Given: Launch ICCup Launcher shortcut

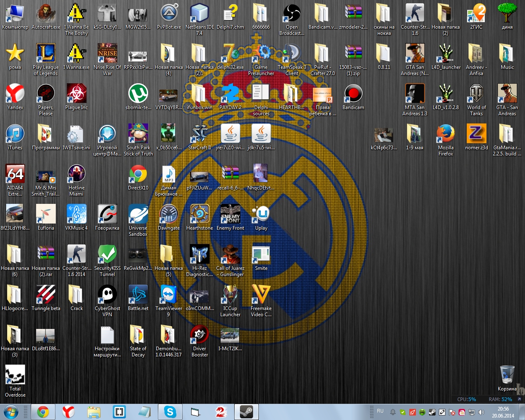Looking at the screenshot, I should pos(230,301).
